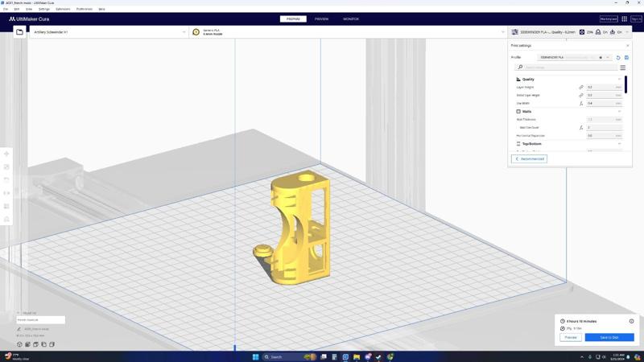Open the Marketplace button
This screenshot has height=362, width=644.
(609, 19)
